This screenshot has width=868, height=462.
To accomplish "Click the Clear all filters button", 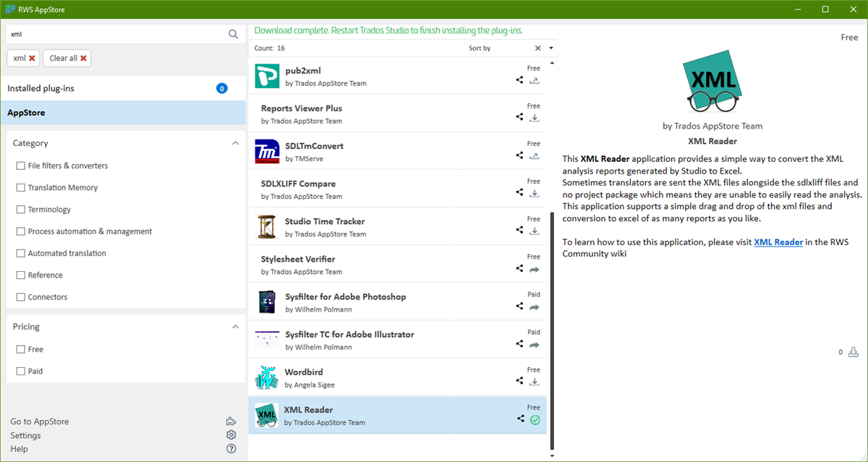I will tap(67, 59).
